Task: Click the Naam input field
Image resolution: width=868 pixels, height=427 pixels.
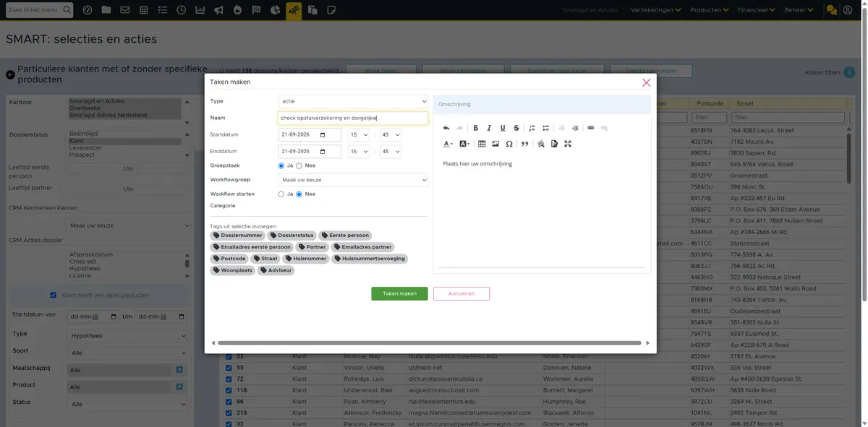Action: point(353,118)
